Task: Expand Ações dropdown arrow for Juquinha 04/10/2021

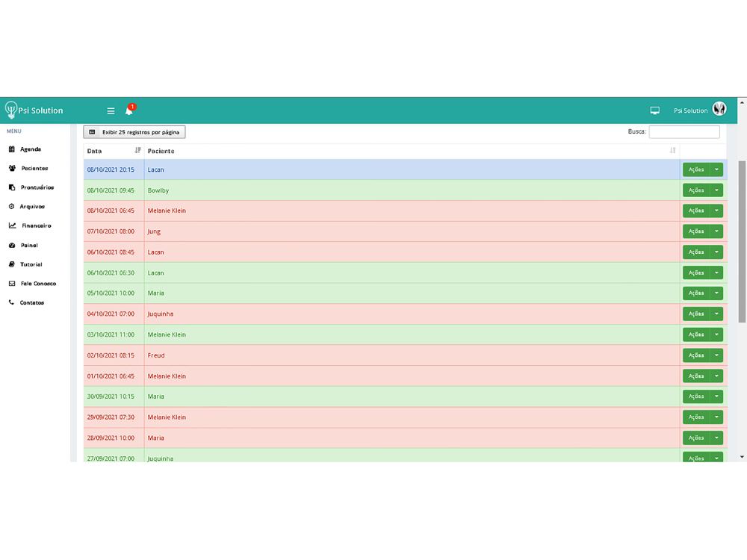Action: point(716,314)
